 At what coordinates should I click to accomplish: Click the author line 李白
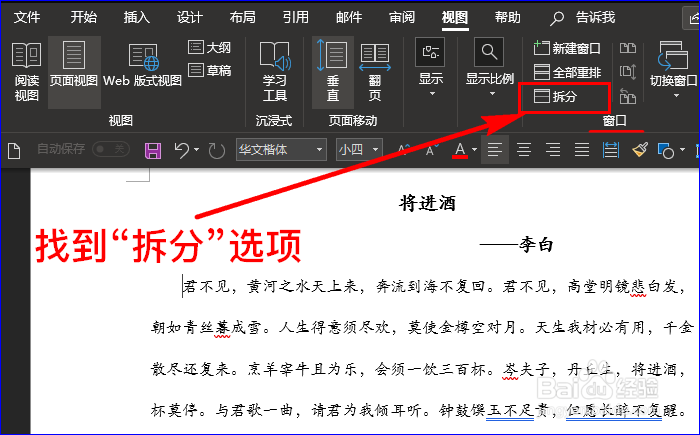pos(536,245)
